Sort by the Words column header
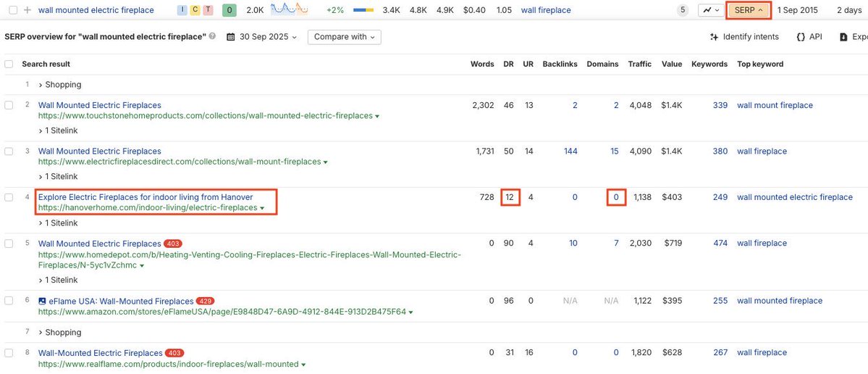 (482, 65)
